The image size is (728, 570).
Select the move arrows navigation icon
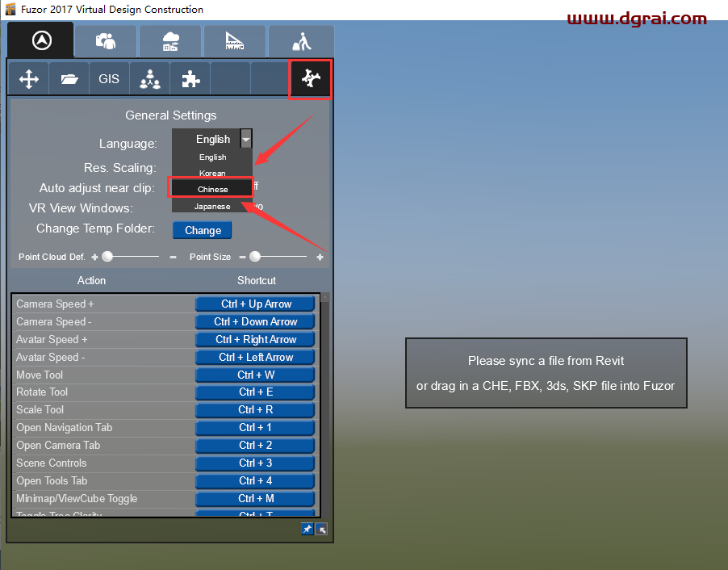click(29, 79)
